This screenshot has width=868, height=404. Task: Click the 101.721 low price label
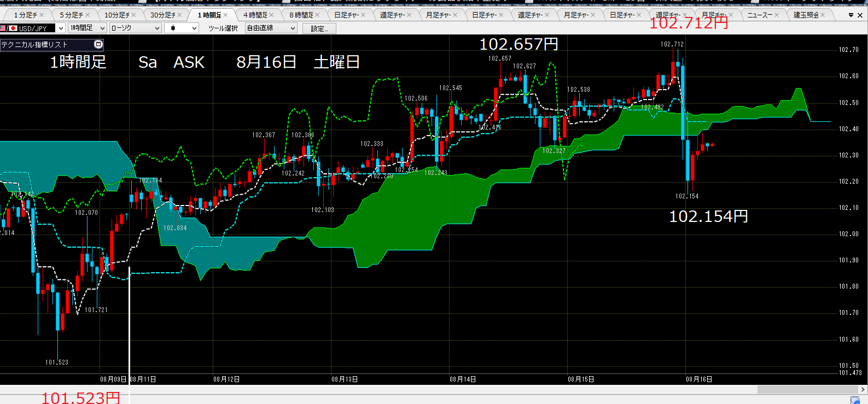96,310
